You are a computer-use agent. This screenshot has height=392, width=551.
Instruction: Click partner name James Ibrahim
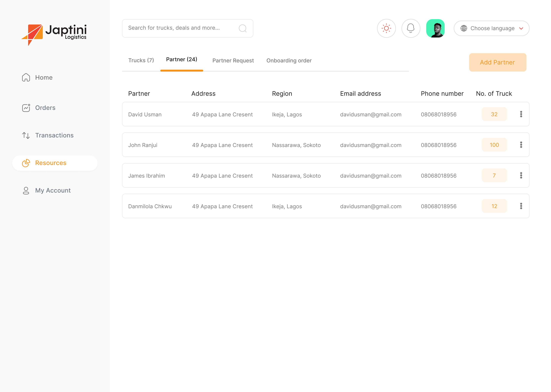[x=146, y=176]
